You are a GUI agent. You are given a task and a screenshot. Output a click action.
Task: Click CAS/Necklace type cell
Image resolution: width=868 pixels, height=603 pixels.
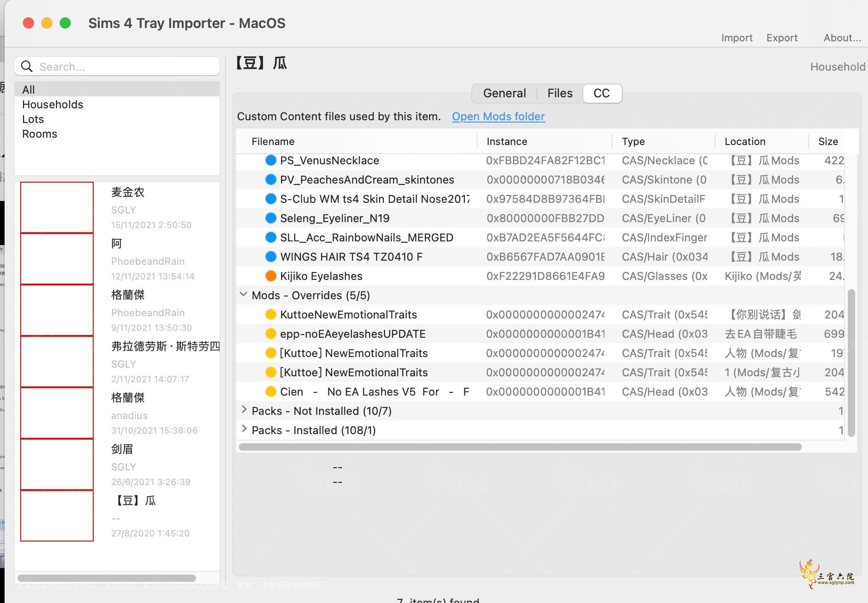pos(665,160)
